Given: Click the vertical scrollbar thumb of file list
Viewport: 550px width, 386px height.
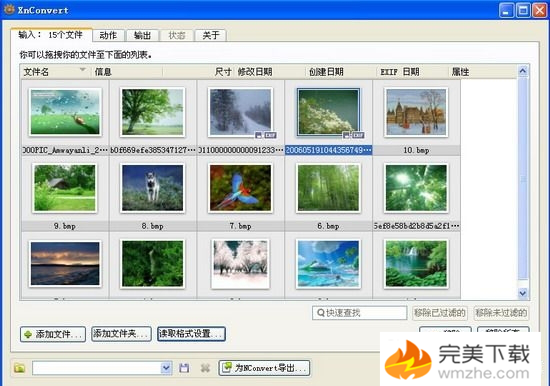Looking at the screenshot, I should click(523, 179).
